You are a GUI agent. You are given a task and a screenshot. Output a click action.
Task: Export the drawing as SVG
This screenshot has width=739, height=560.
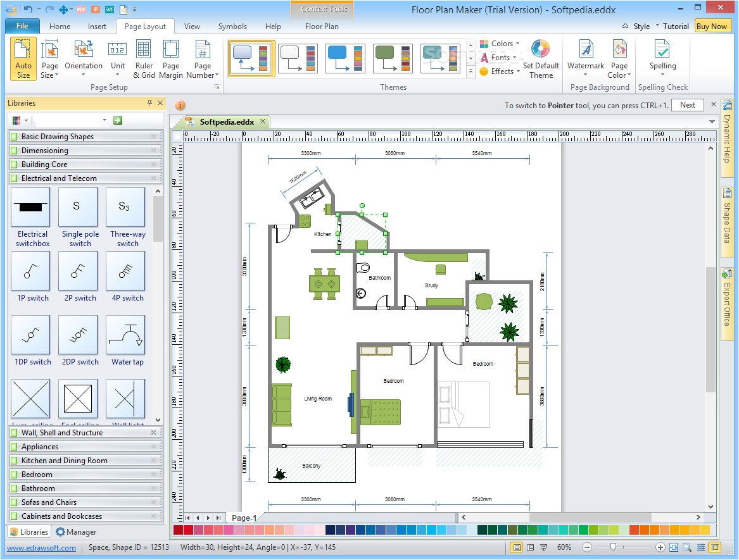click(109, 9)
